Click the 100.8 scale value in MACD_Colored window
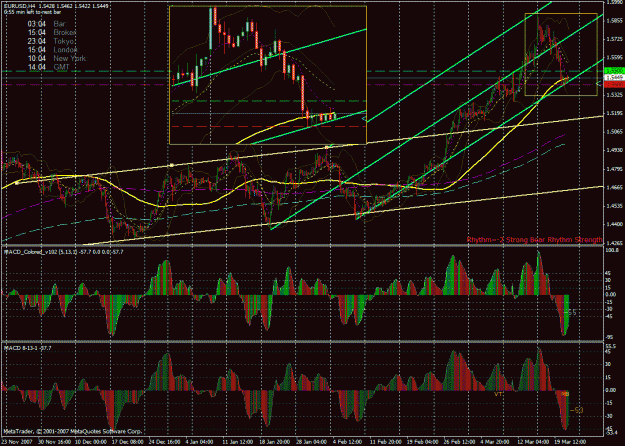The image size is (625, 446). coord(613,250)
